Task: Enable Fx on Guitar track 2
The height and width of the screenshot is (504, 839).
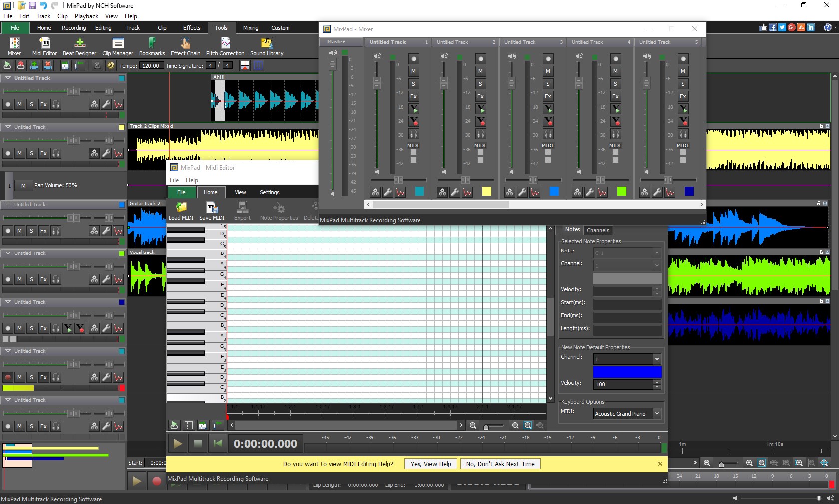Action: [x=43, y=231]
